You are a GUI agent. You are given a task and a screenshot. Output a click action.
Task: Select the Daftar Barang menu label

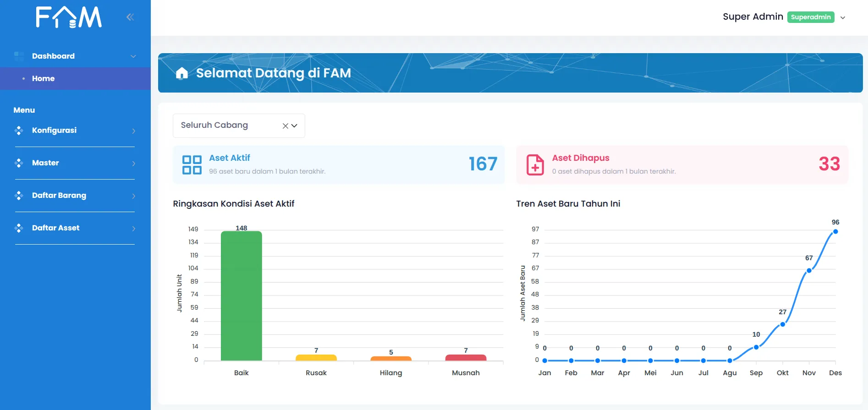(59, 196)
